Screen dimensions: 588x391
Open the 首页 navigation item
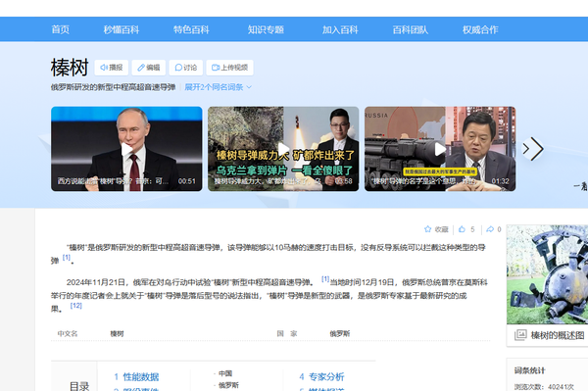pyautogui.click(x=61, y=29)
